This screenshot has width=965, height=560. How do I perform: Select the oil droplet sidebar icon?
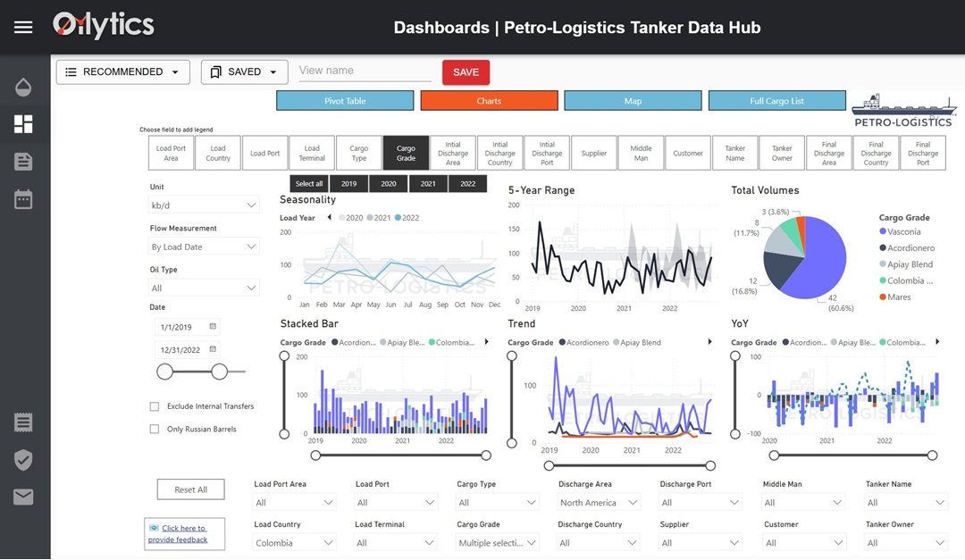23,87
